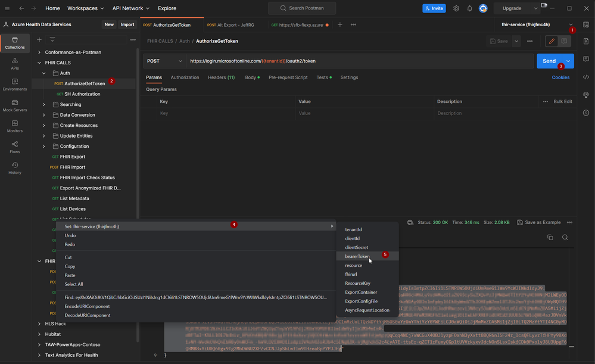Click the query param Key input cell
This screenshot has width=595, height=364.
click(x=226, y=113)
